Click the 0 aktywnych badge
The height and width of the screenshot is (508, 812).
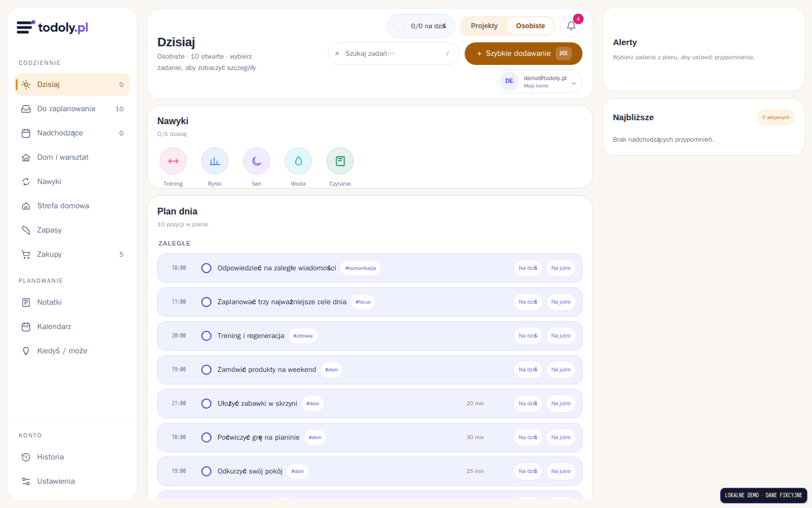point(776,117)
